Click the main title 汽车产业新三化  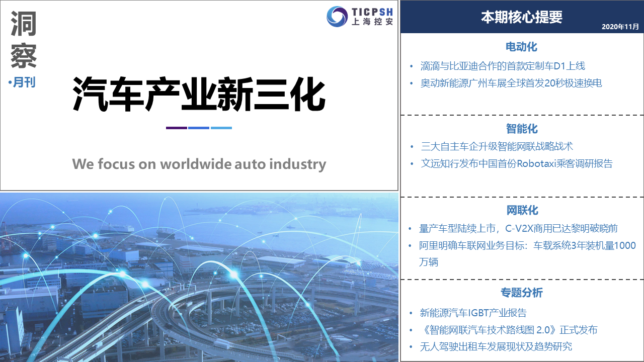click(x=199, y=94)
